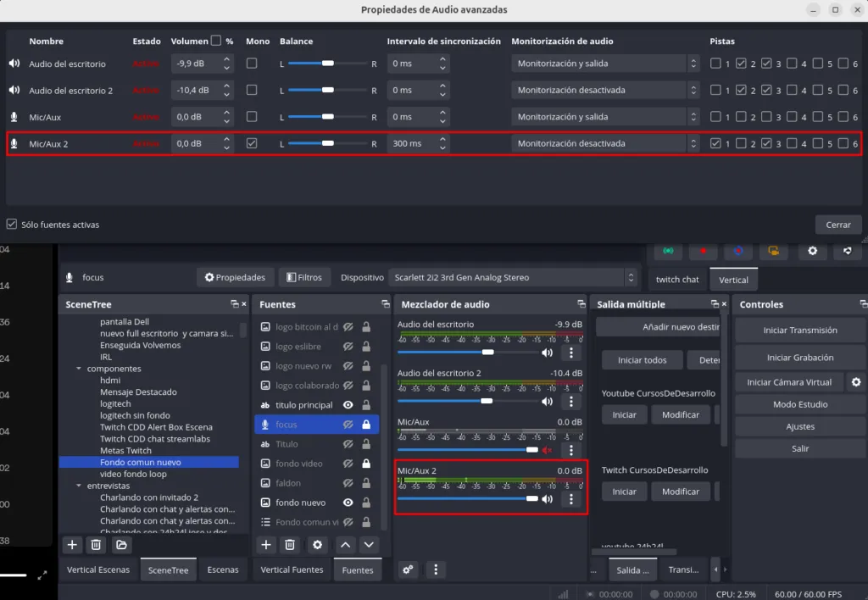Enable track 1 for Audio del escritorio
868x600 pixels.
716,64
